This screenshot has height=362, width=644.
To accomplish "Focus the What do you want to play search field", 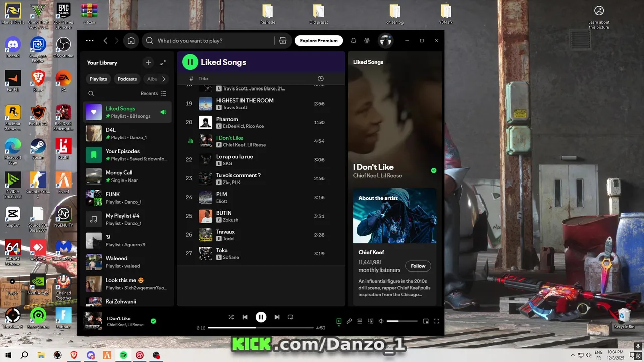I will tap(215, 41).
